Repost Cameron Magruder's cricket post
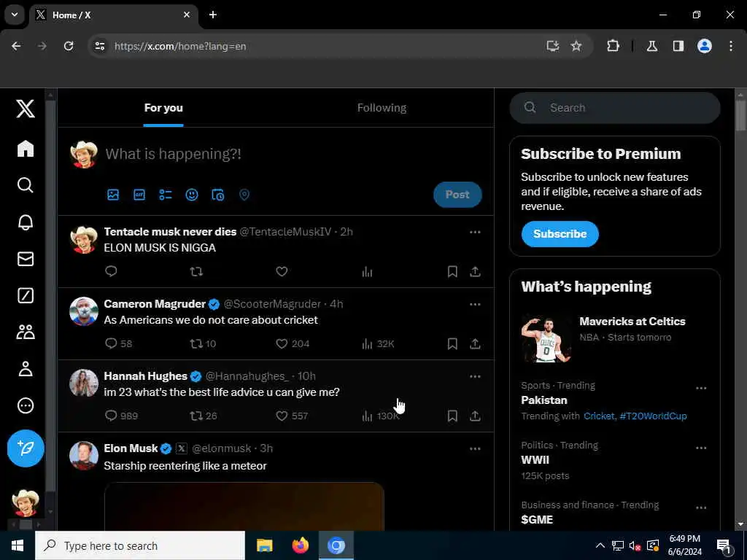Viewport: 747px width, 560px height. pyautogui.click(x=203, y=343)
